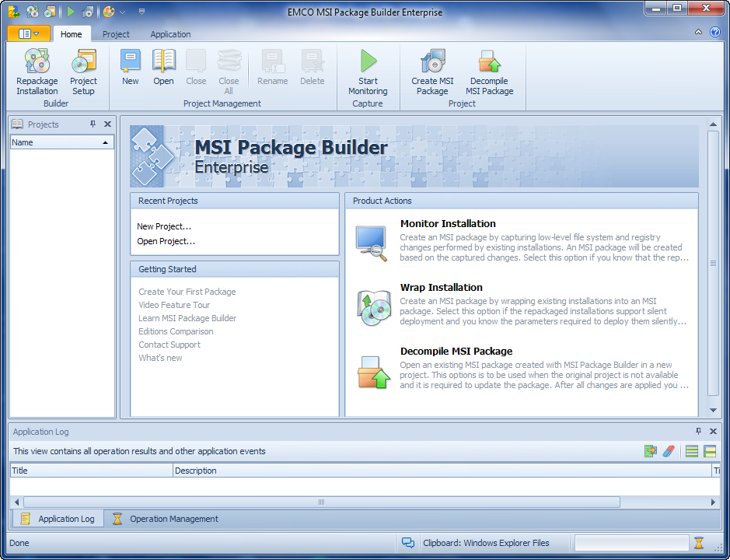The width and height of the screenshot is (730, 560).
Task: Click the New Project... link
Action: (164, 226)
